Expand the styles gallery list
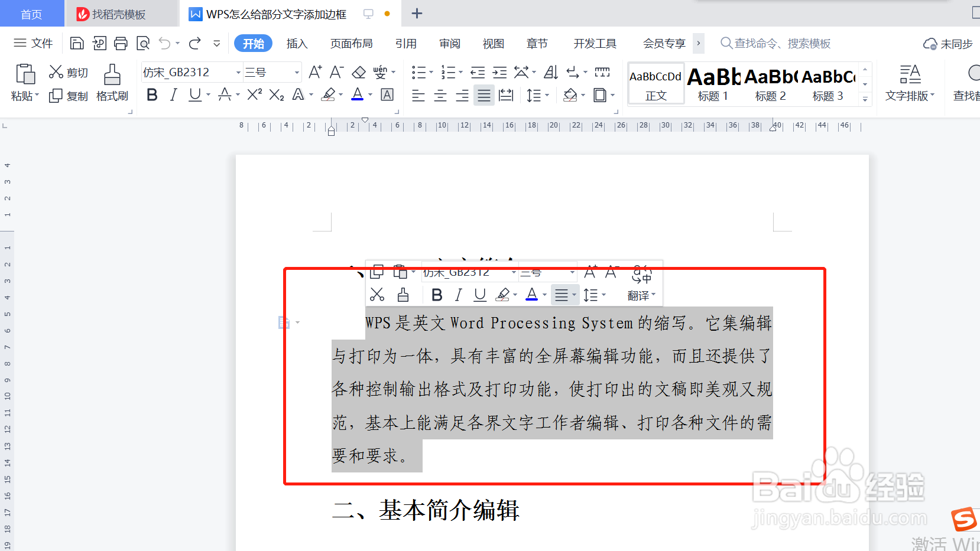This screenshot has width=980, height=551. (x=865, y=99)
